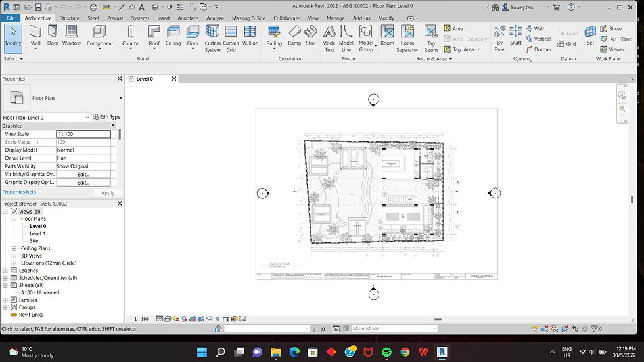The image size is (644, 362).
Task: Expand the Elevations (12mm Circle) node
Action: [14, 263]
